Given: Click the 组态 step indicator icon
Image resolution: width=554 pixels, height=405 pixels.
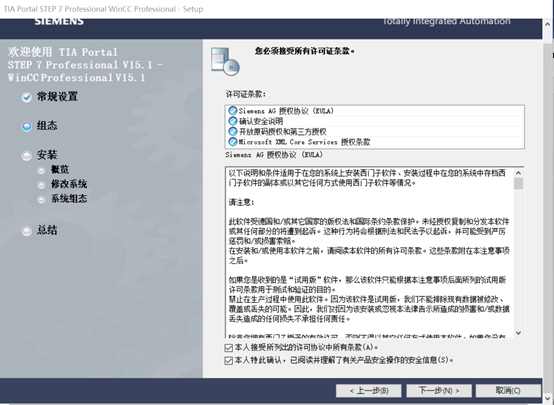Looking at the screenshot, I should click(x=26, y=126).
